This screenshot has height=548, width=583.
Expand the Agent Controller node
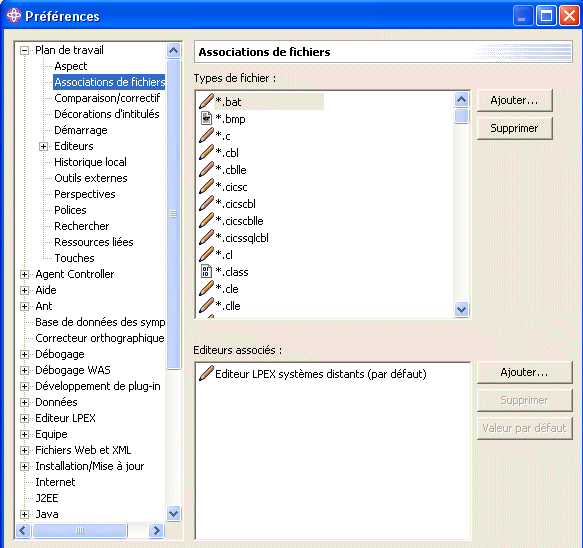[25, 274]
